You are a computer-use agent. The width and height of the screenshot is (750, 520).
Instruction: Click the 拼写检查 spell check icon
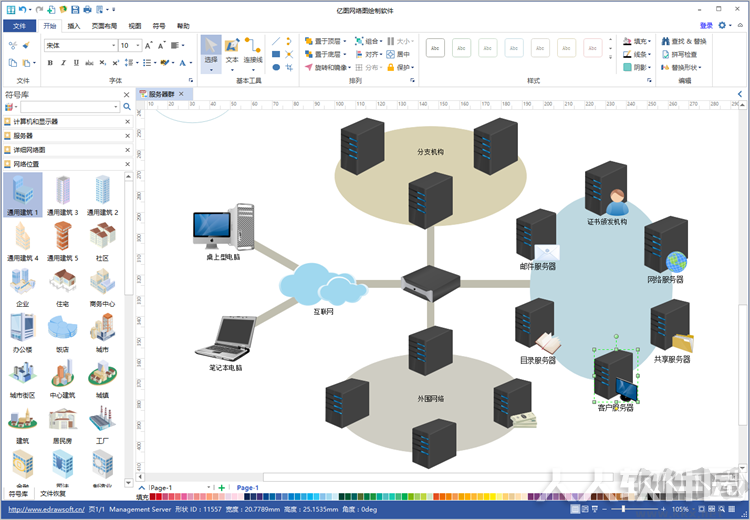[x=679, y=54]
